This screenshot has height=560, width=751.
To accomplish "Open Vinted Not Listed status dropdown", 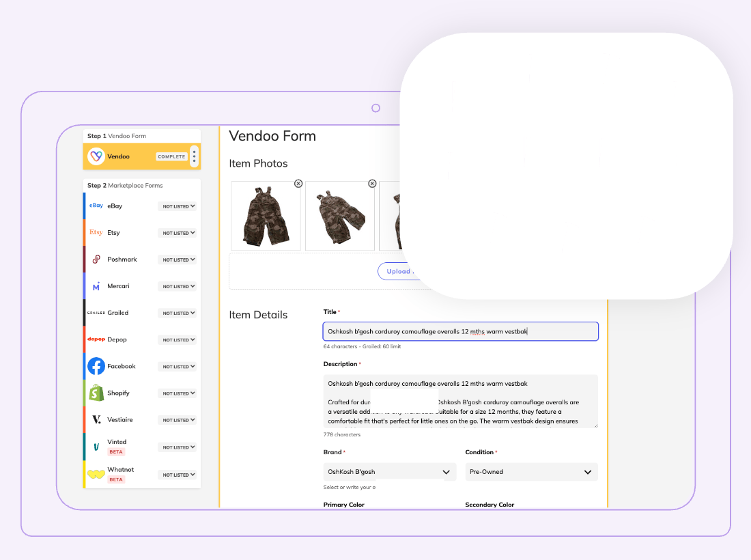I will click(x=178, y=447).
